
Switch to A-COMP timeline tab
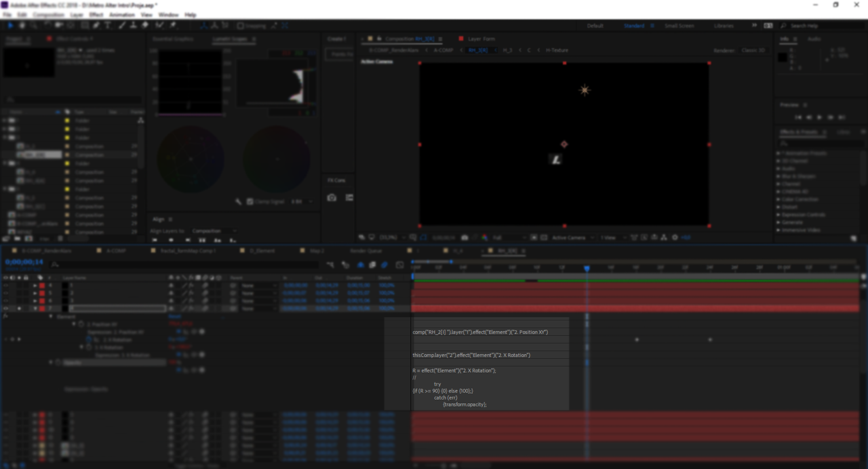click(x=116, y=251)
